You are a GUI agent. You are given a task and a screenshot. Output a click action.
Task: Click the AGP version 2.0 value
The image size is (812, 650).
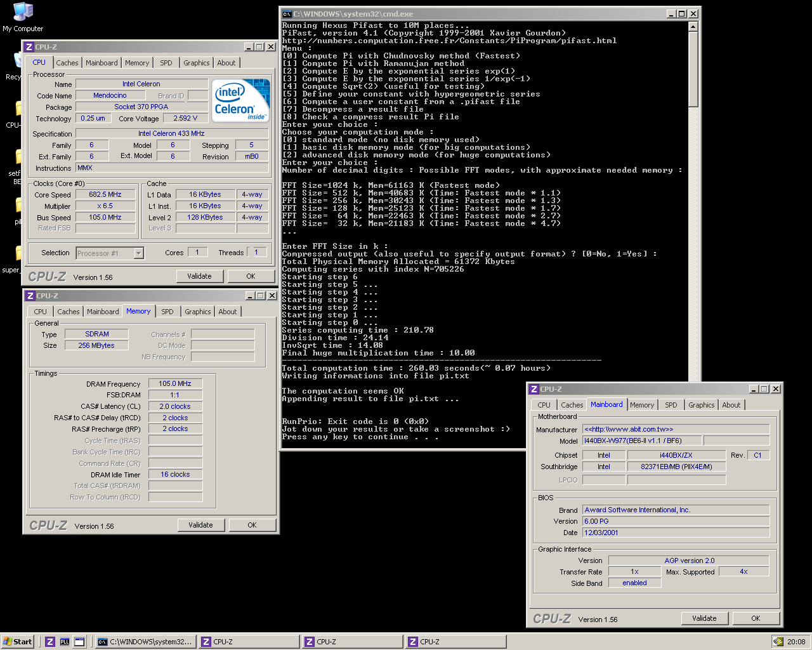point(689,560)
